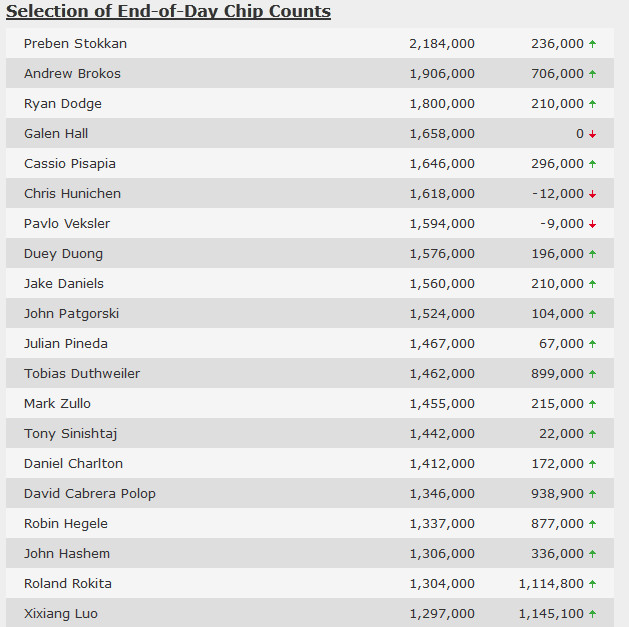Click Preben Stokkan's chip count 2,184,000
Viewport: 629px width, 627px height.
(442, 44)
